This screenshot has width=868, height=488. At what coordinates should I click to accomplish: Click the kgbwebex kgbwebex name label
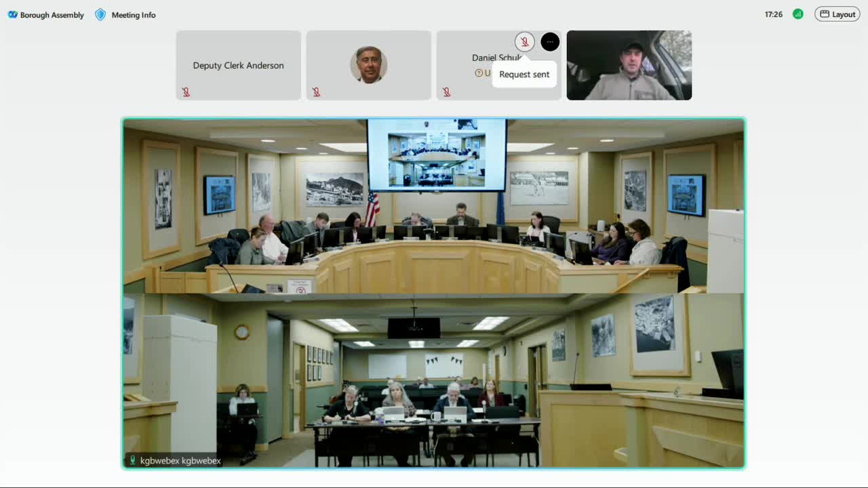coord(180,461)
